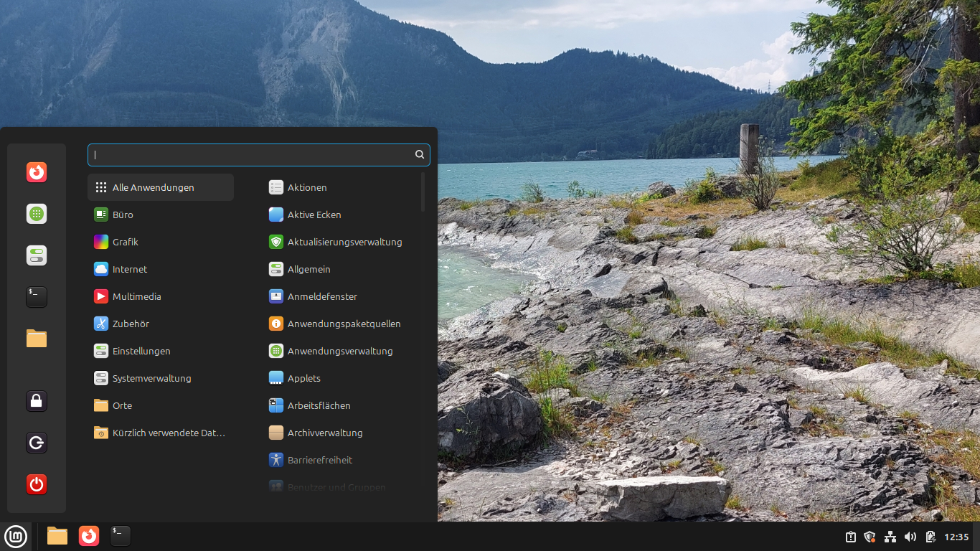Click the applications list scrollbar
Viewport: 980px width, 551px height.
(423, 192)
